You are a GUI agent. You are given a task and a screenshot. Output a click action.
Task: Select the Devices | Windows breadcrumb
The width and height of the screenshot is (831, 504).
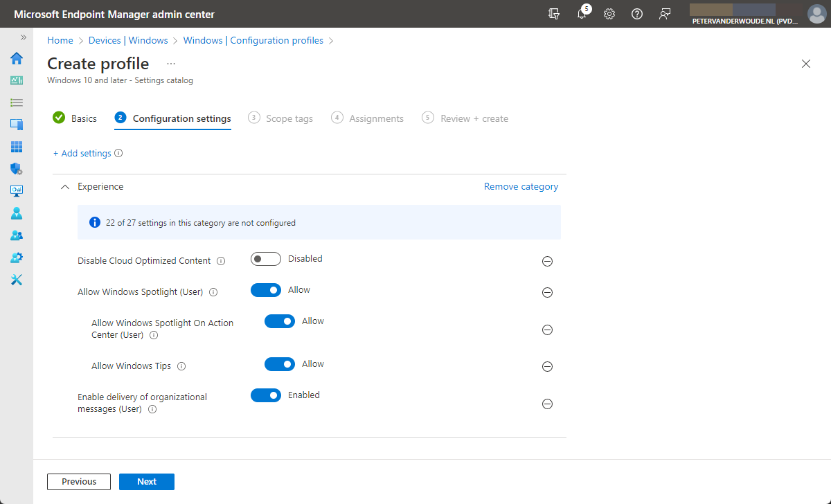[x=128, y=41]
